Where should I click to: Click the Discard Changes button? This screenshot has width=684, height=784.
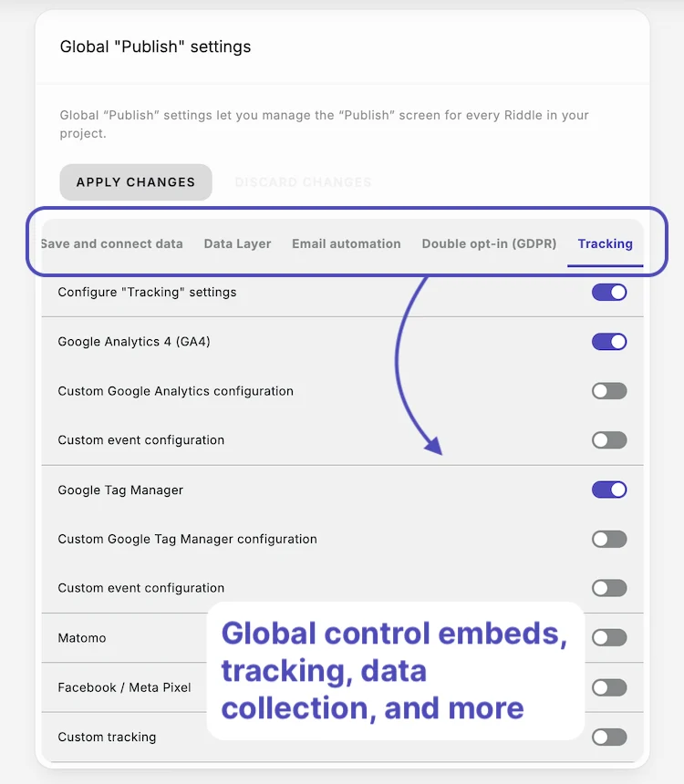click(303, 182)
